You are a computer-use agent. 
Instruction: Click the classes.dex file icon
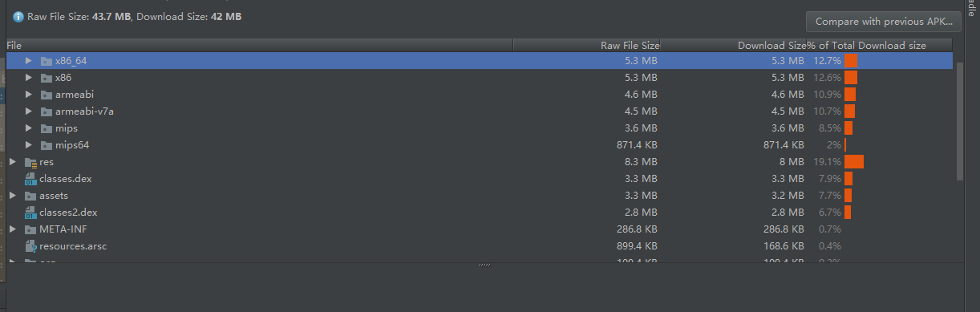30,179
